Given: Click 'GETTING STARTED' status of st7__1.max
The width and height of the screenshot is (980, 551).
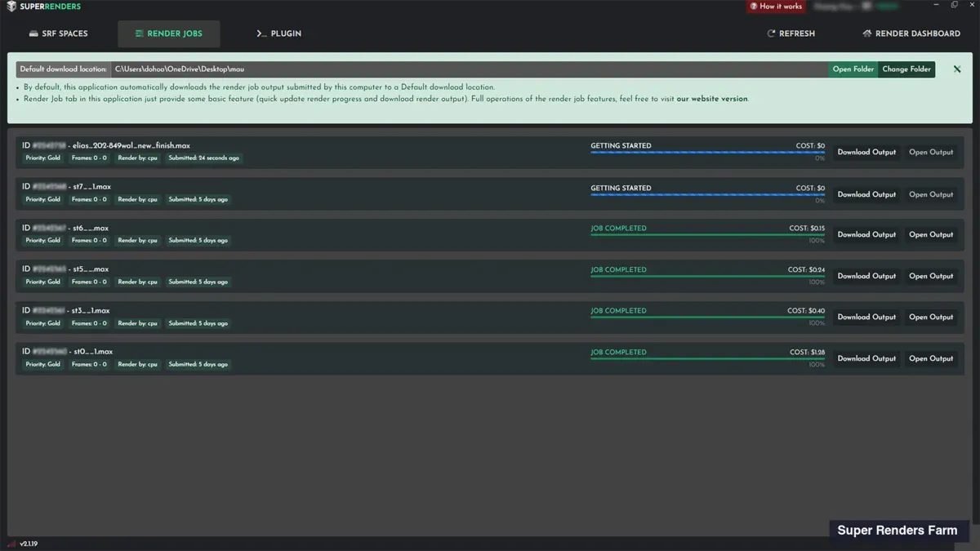Looking at the screenshot, I should click(621, 188).
